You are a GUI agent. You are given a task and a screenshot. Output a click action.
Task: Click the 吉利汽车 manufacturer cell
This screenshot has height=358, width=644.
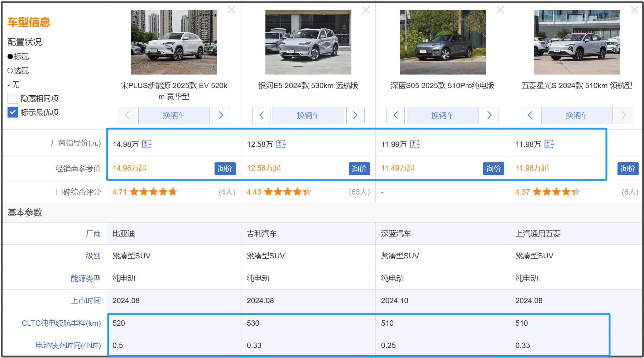308,234
